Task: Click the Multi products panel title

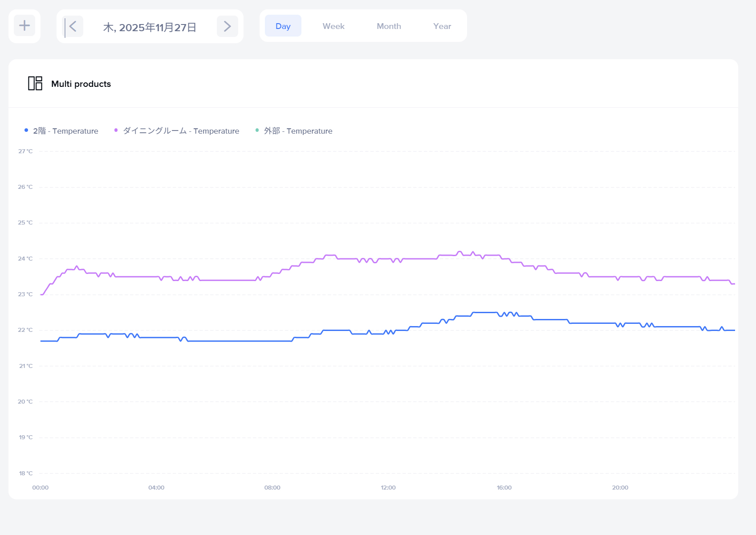Action: (81, 84)
